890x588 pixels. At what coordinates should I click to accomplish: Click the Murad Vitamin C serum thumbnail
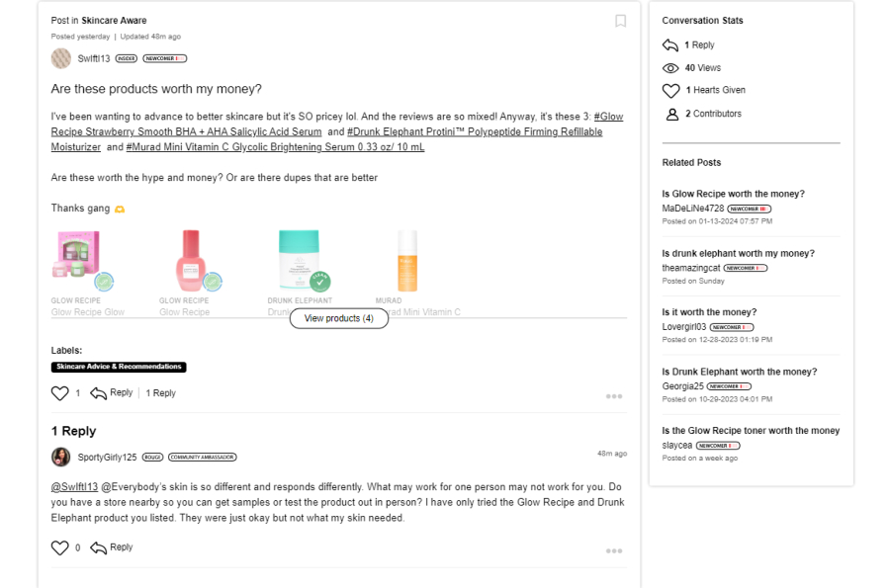[406, 259]
